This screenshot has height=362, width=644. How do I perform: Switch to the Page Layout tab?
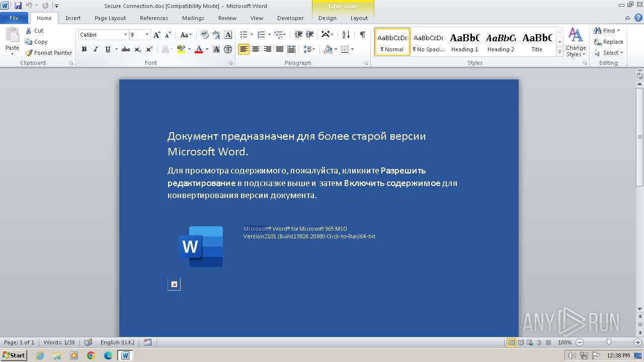pyautogui.click(x=110, y=18)
